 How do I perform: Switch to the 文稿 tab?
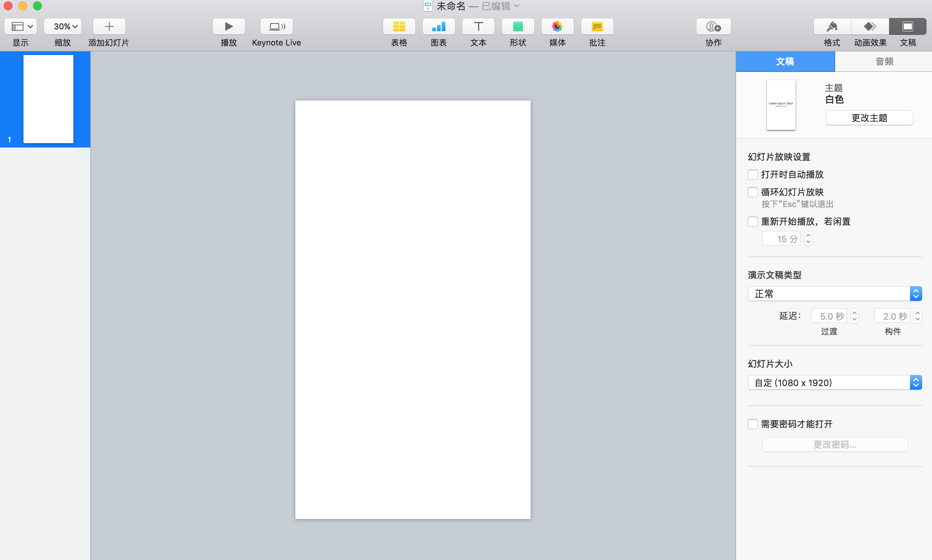click(785, 62)
